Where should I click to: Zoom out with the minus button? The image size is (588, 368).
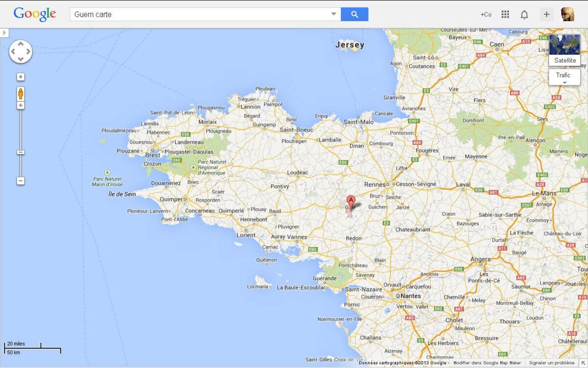pyautogui.click(x=21, y=181)
